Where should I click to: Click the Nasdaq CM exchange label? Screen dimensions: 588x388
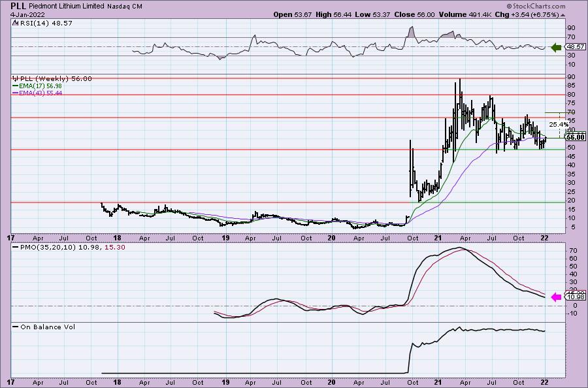pyautogui.click(x=125, y=7)
